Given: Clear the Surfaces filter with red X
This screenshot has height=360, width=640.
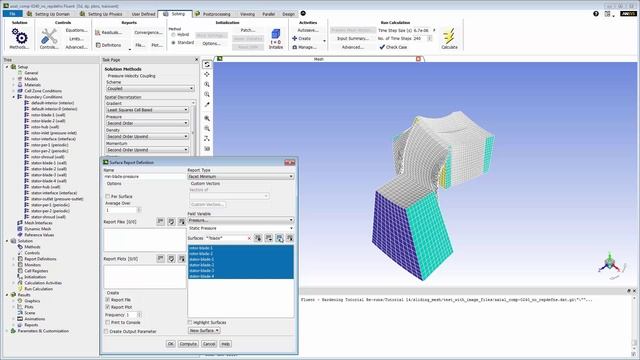Looking at the screenshot, I should tap(249, 238).
